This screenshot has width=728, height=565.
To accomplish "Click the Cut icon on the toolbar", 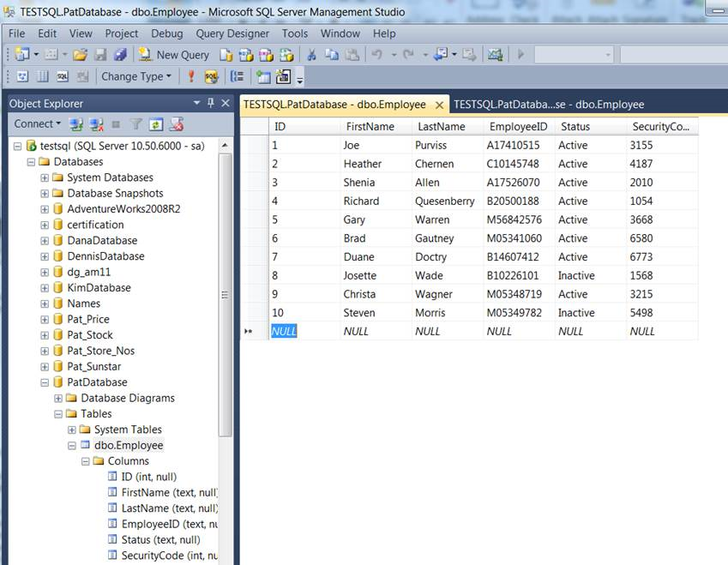I will tap(310, 54).
